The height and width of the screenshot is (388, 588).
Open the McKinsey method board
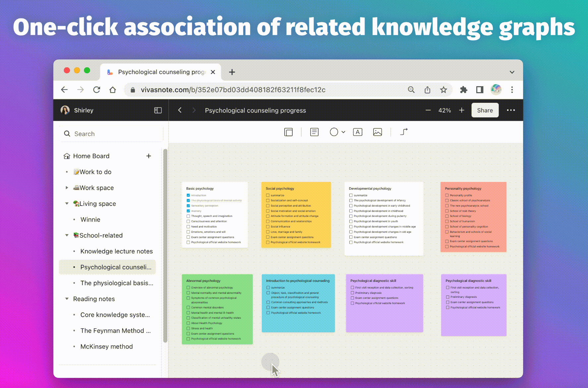(106, 347)
